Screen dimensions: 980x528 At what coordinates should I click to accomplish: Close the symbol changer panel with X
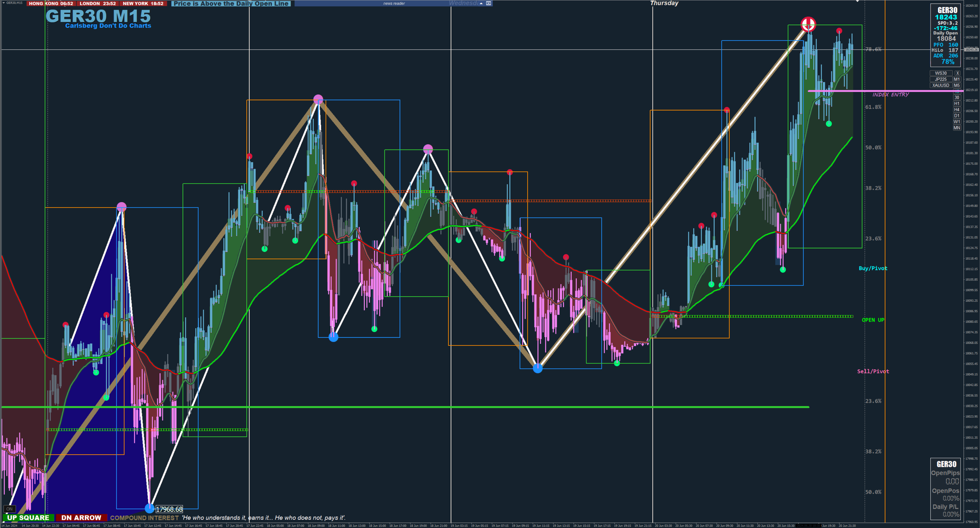point(958,73)
